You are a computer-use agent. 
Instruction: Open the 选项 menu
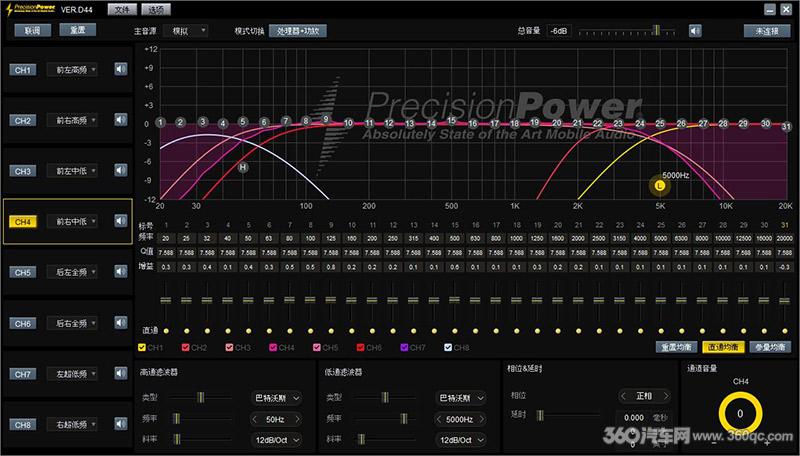(156, 9)
